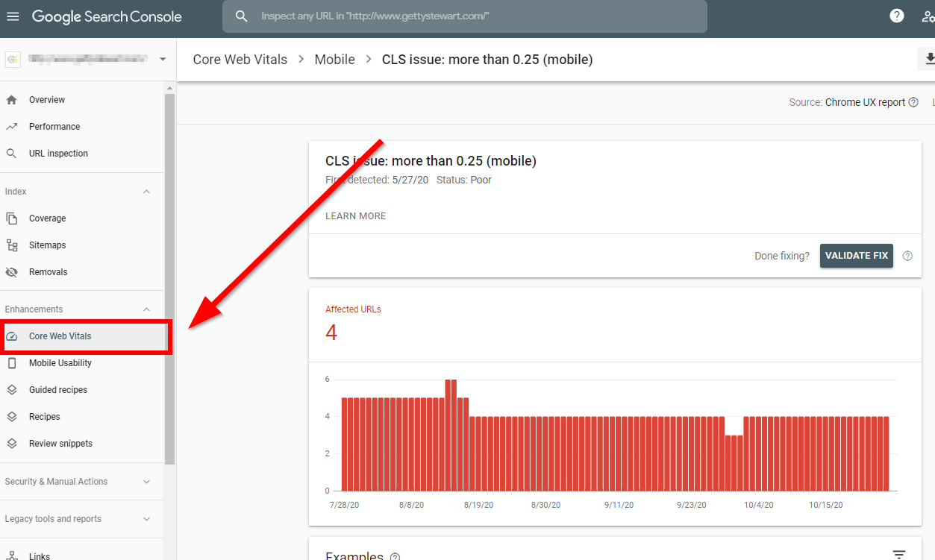Open Mobile Usability report
This screenshot has width=935, height=560.
60,363
